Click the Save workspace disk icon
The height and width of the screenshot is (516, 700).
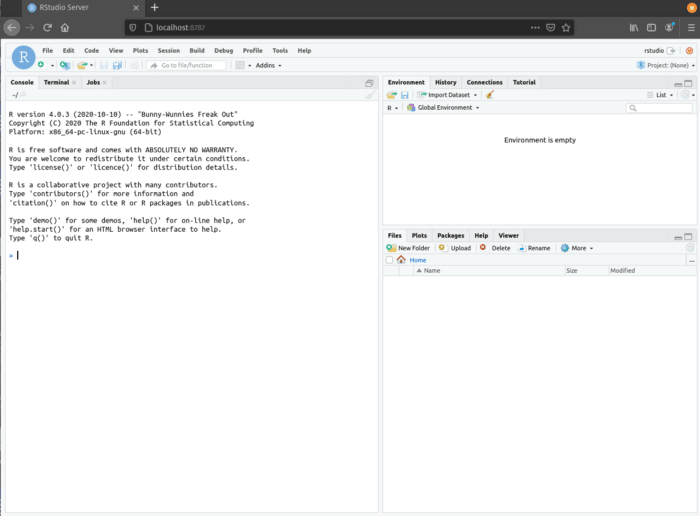tap(404, 95)
